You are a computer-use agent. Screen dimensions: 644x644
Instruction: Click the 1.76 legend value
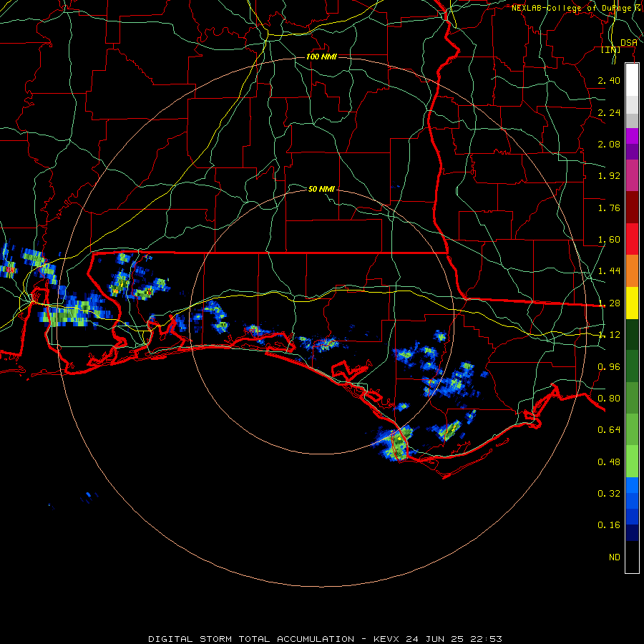(609, 208)
